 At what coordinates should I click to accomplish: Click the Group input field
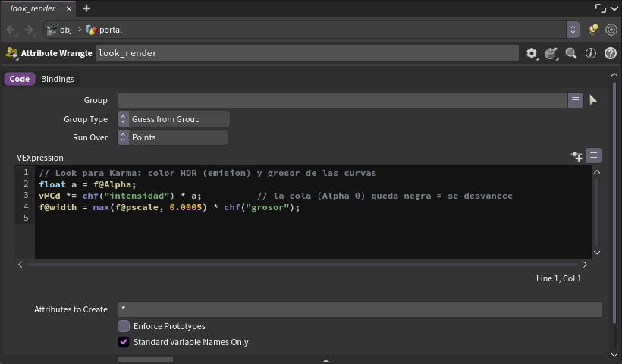point(342,100)
